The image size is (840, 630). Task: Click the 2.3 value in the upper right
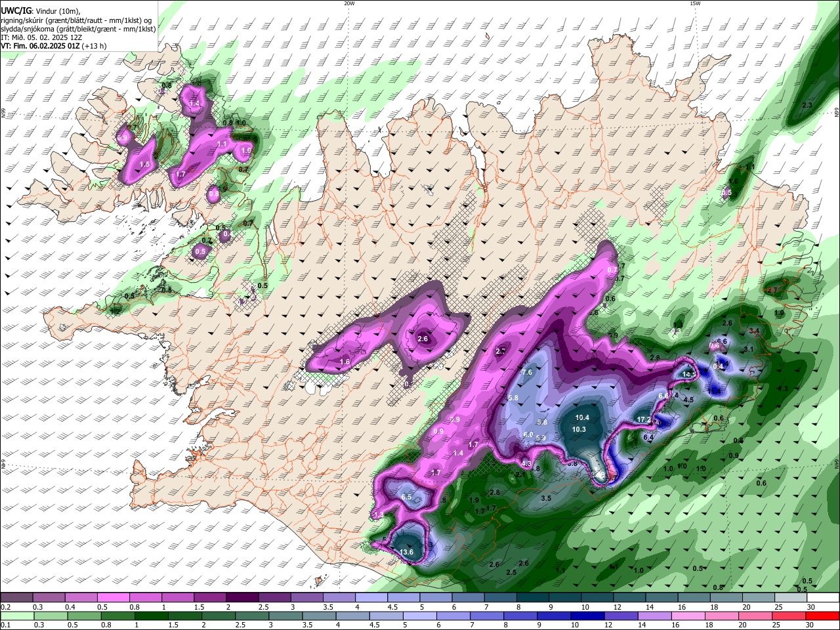pyautogui.click(x=807, y=105)
